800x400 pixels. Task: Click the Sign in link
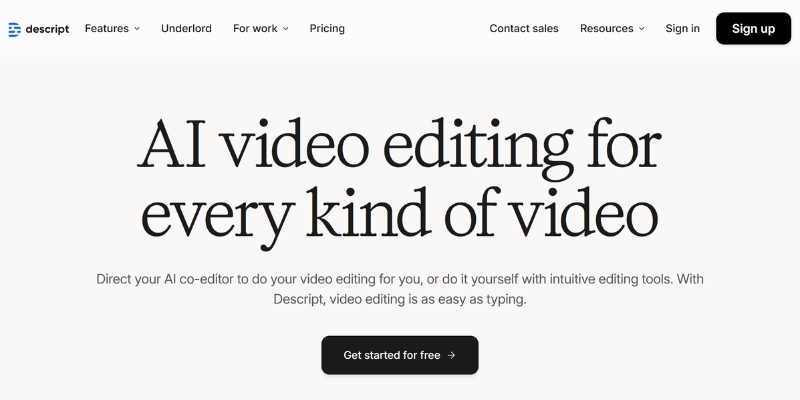click(x=683, y=29)
